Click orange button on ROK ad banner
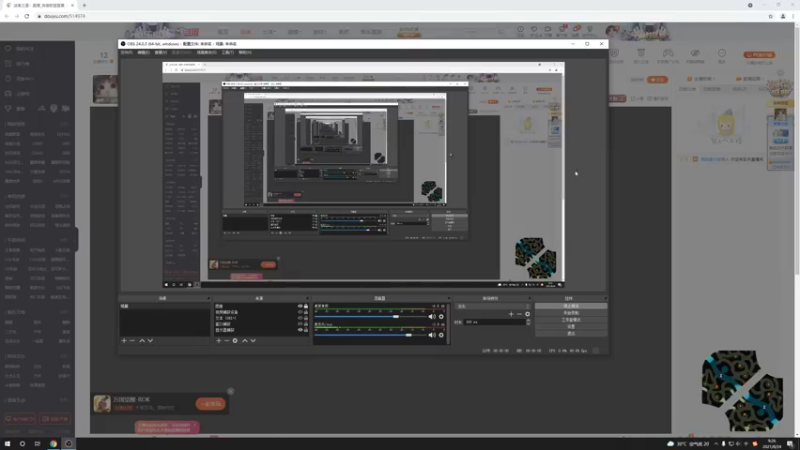This screenshot has width=800, height=450. [x=210, y=404]
